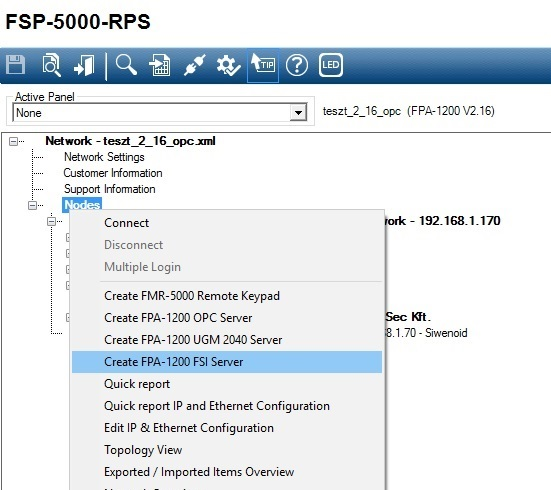Choose Create FPA-1200 OPC Server

tap(227, 318)
